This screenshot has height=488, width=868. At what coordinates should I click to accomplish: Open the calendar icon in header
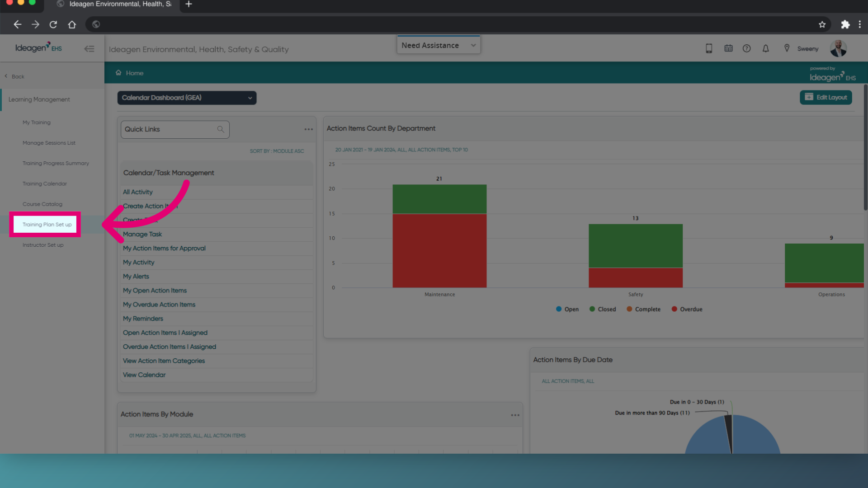(x=728, y=48)
